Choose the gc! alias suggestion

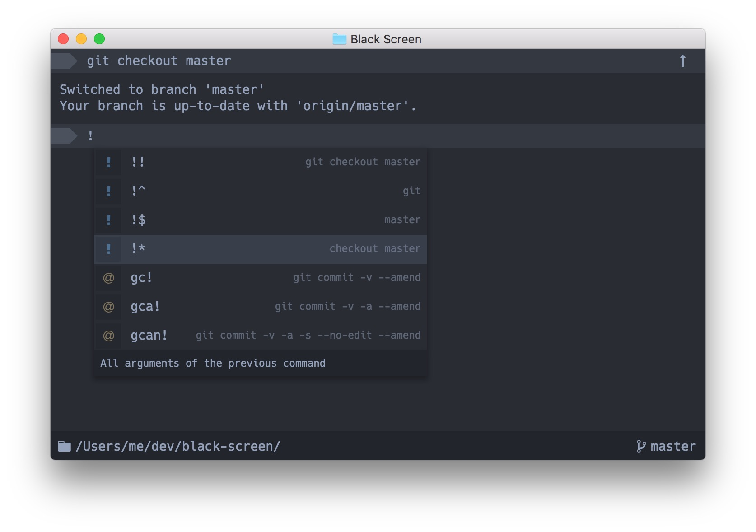coord(261,278)
